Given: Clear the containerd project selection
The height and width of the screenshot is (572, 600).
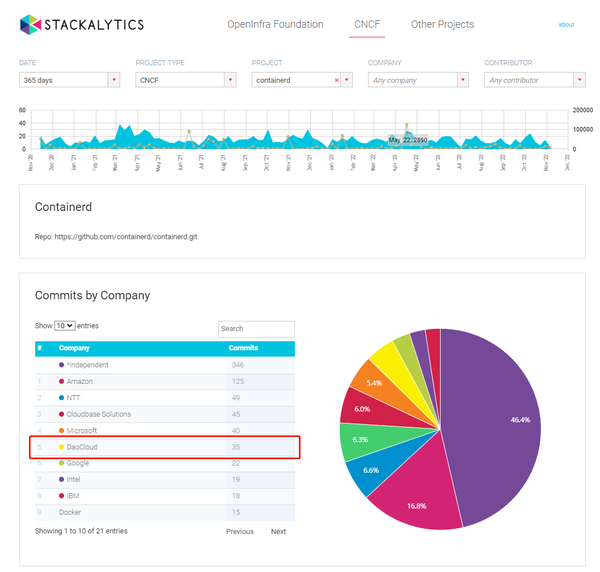Looking at the screenshot, I should [x=336, y=80].
